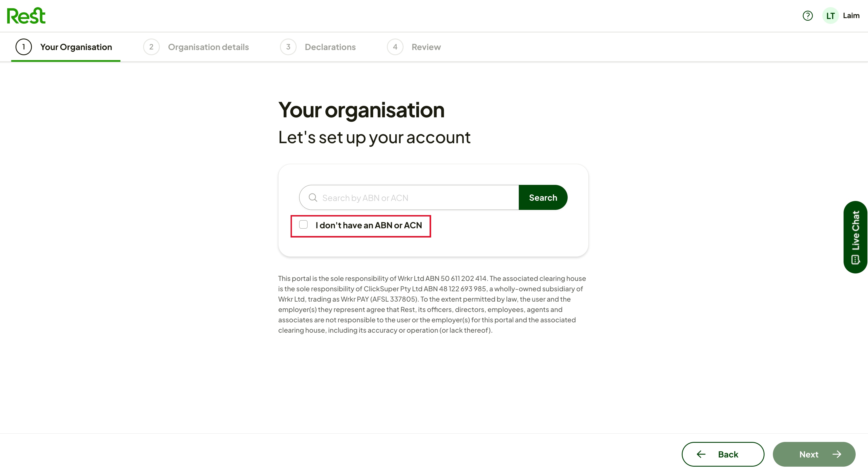The width and height of the screenshot is (868, 475).
Task: Click the left arrow on Back
Action: (701, 454)
